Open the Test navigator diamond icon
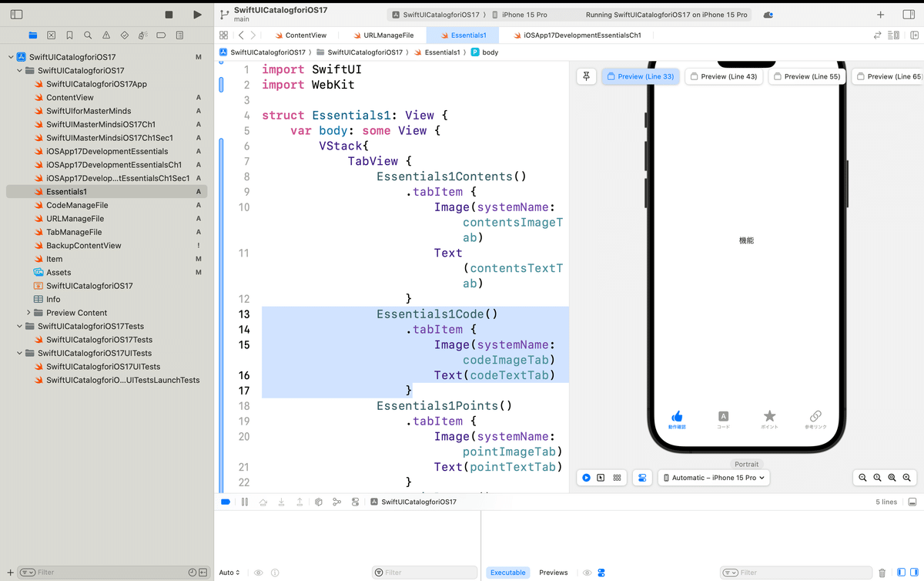The height and width of the screenshot is (581, 924). (125, 35)
